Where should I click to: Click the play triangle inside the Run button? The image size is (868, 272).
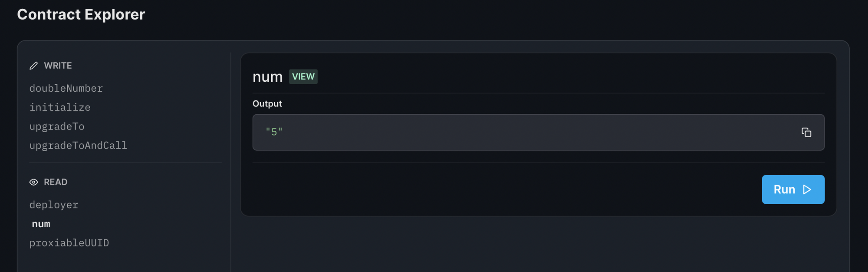807,189
